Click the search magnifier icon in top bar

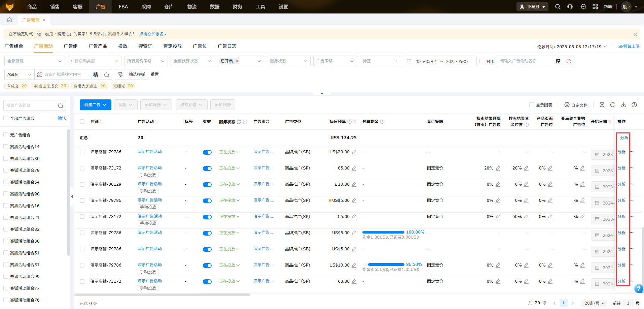tap(558, 7)
